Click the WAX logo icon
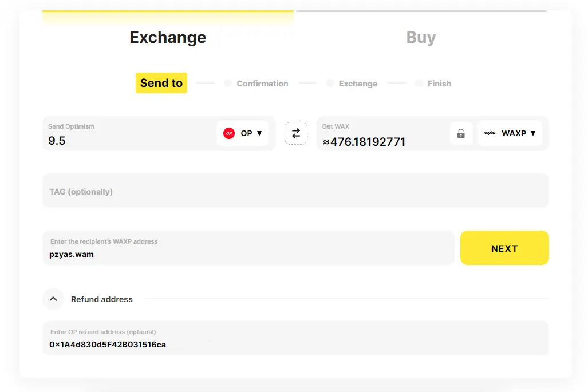 pos(490,133)
